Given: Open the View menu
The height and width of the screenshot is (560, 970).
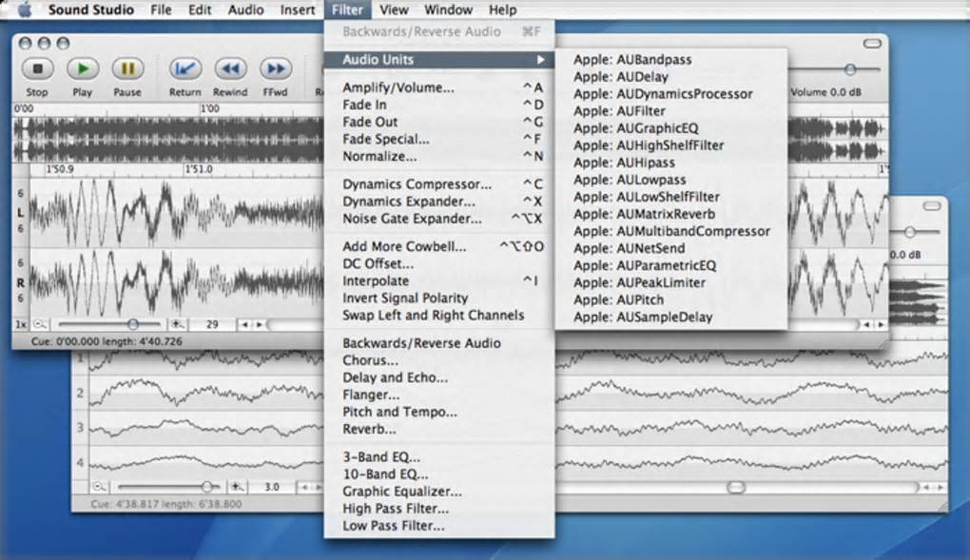Looking at the screenshot, I should pos(394,10).
